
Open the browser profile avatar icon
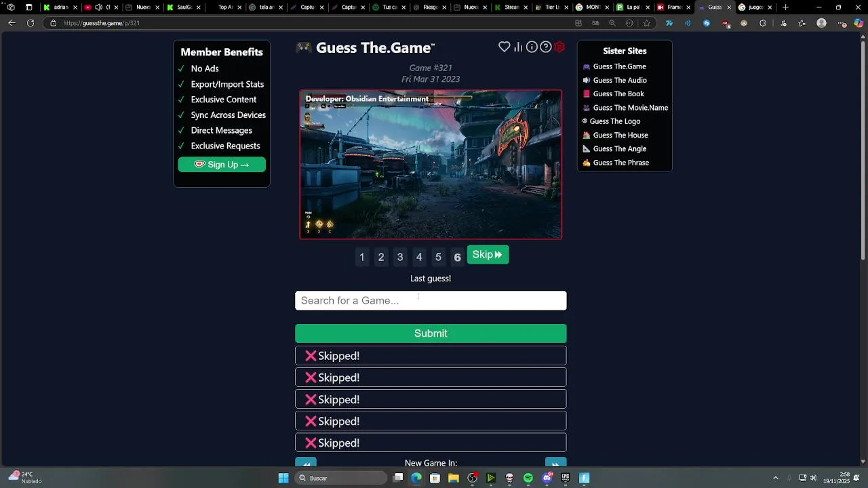click(822, 23)
